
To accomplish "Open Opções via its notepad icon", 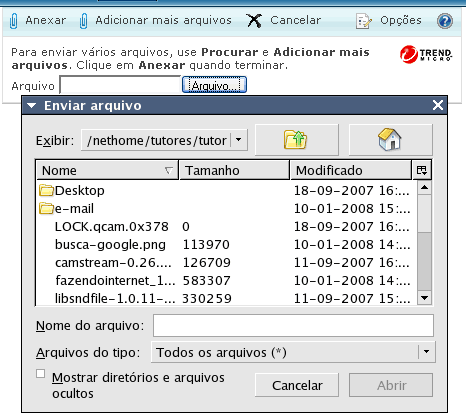I will coord(364,21).
